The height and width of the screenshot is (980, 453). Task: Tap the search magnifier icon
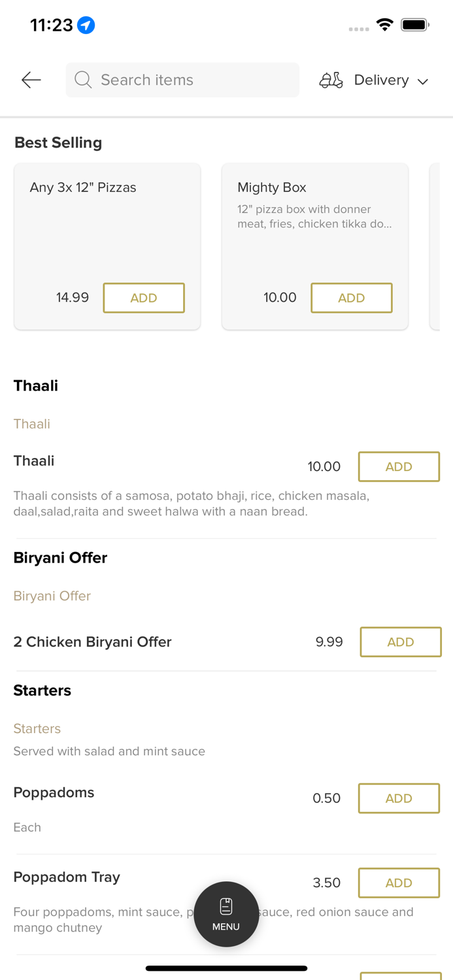83,80
